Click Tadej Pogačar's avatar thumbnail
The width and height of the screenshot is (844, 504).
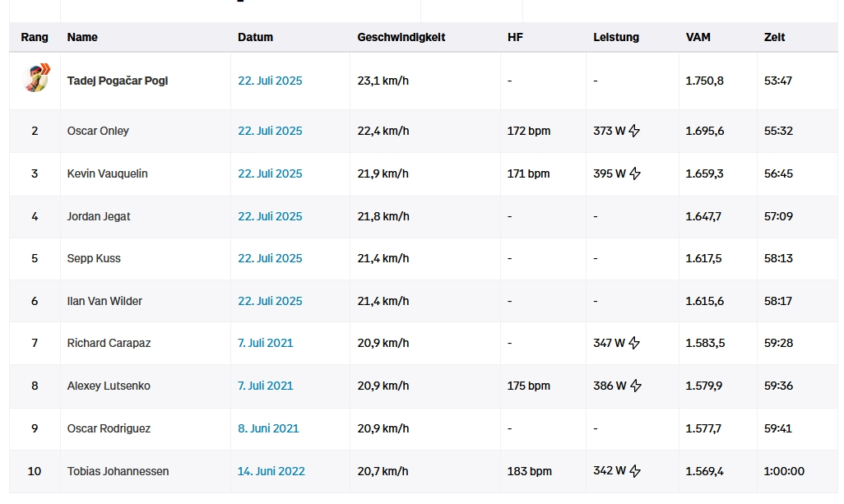pyautogui.click(x=35, y=78)
